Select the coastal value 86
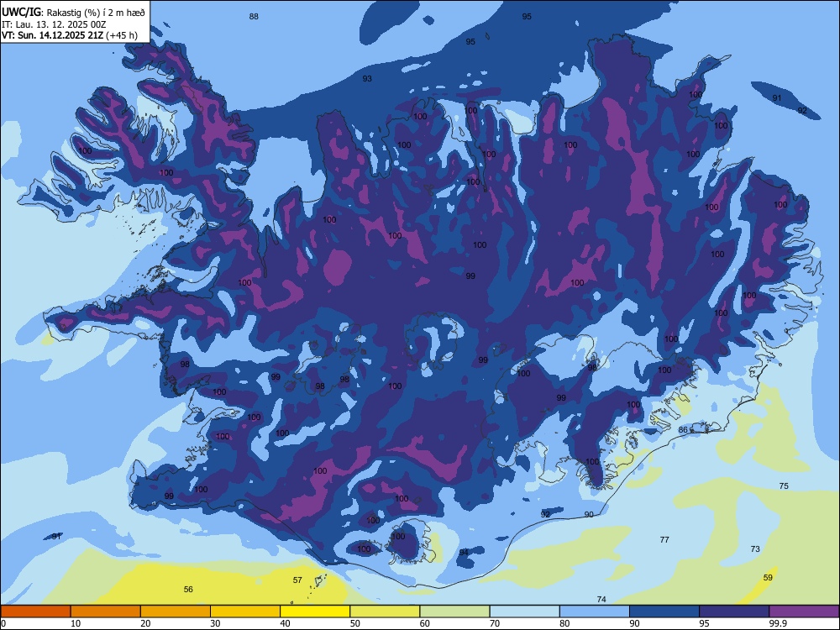The image size is (840, 630). pyautogui.click(x=683, y=429)
